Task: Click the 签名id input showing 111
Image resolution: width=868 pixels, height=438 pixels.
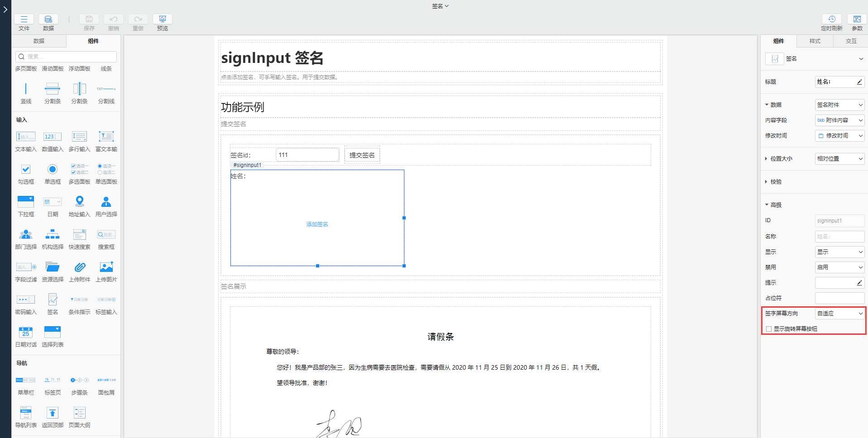Action: point(307,154)
